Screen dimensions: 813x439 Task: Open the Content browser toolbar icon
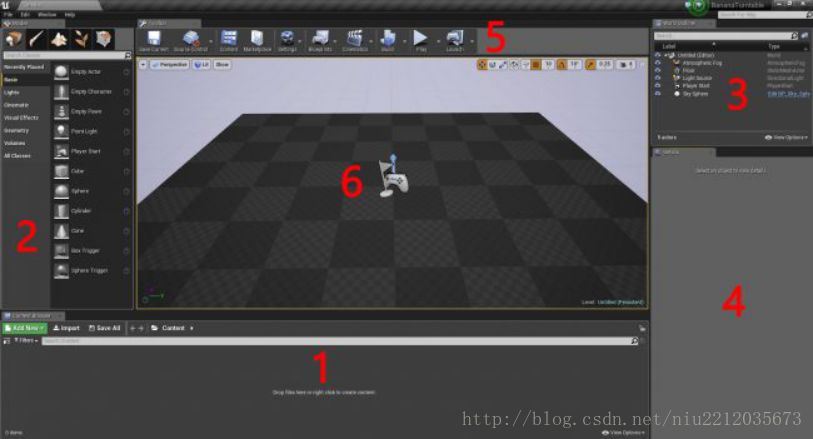[229, 41]
